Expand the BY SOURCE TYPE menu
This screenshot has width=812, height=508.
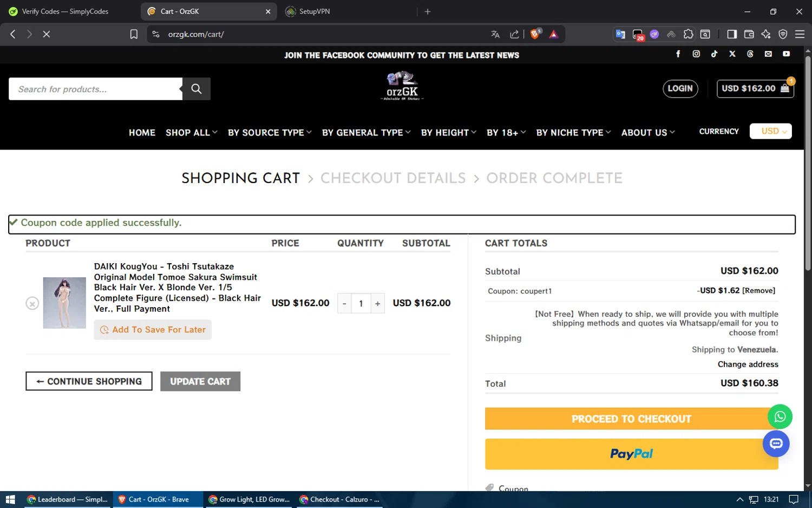click(x=270, y=133)
